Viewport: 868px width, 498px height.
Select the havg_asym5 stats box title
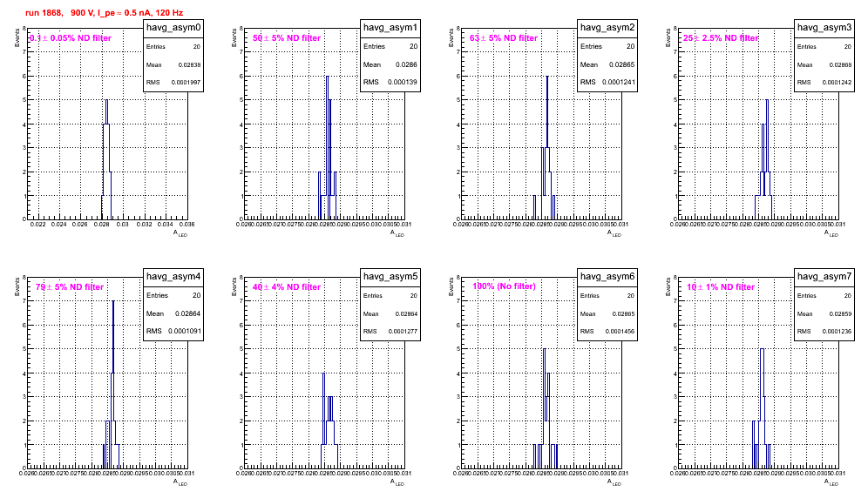coord(390,277)
